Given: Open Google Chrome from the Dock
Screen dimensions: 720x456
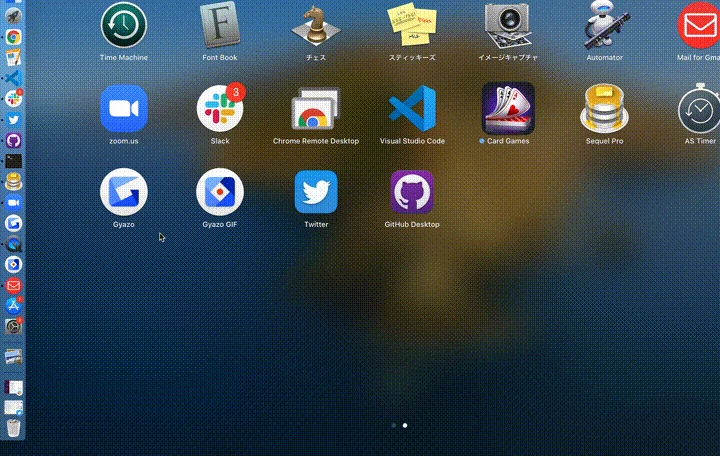Looking at the screenshot, I should coord(13,37).
